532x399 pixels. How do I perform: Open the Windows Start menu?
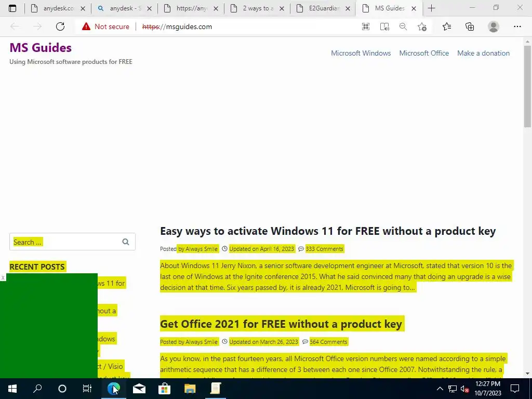click(x=12, y=389)
